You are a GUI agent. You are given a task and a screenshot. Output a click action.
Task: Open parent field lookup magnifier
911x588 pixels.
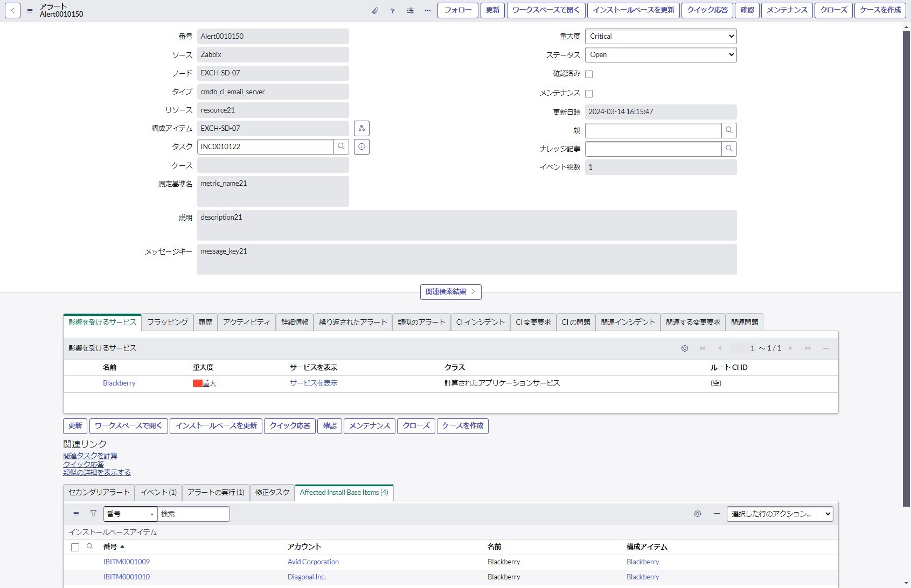pos(729,130)
